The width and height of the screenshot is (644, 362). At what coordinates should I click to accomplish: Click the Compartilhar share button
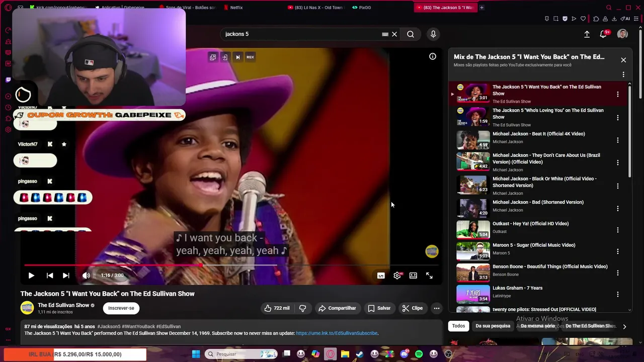pos(337,308)
